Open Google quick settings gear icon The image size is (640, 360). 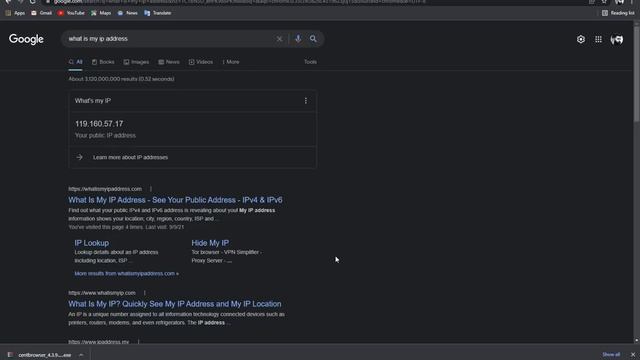point(581,39)
